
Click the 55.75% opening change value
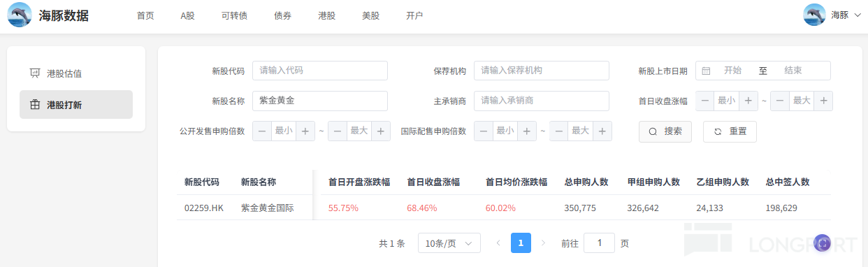[343, 208]
